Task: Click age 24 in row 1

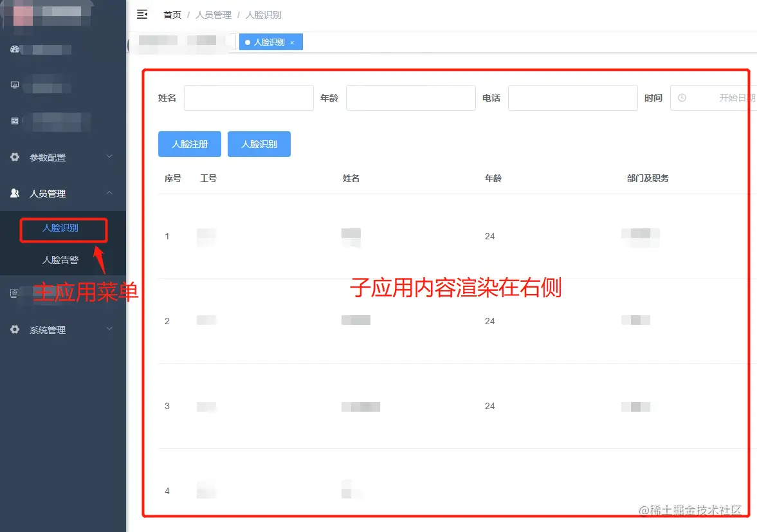Action: (489, 236)
